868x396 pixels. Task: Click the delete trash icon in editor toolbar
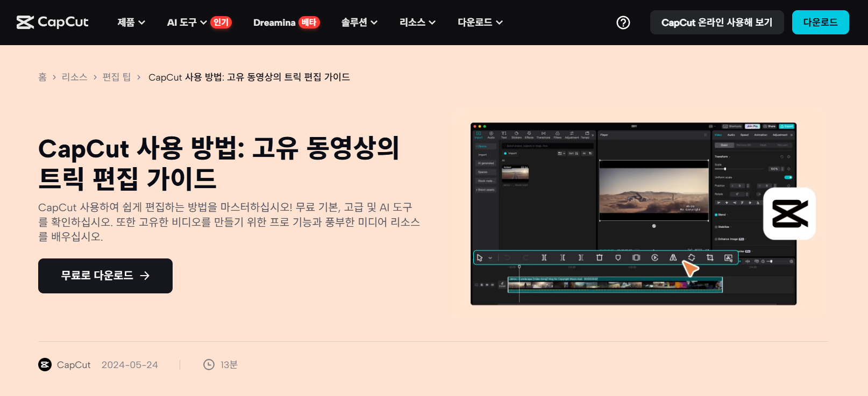pyautogui.click(x=600, y=257)
